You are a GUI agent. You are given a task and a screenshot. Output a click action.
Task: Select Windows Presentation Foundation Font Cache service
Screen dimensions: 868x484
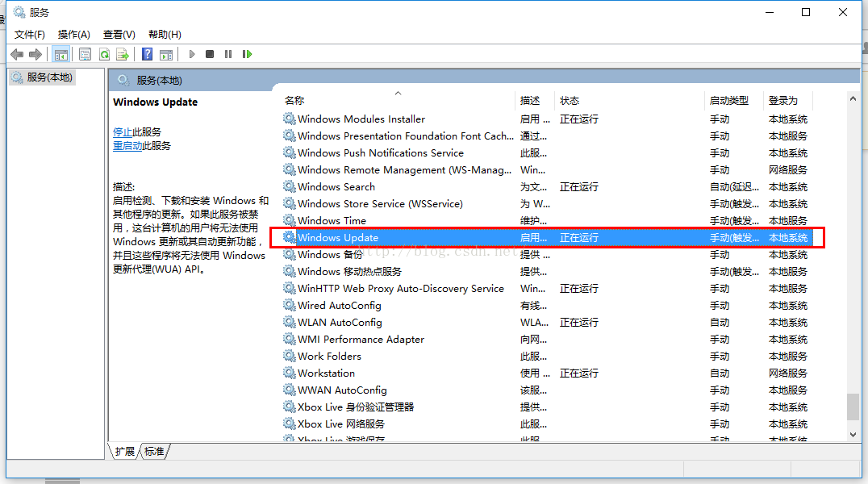(x=547, y=136)
